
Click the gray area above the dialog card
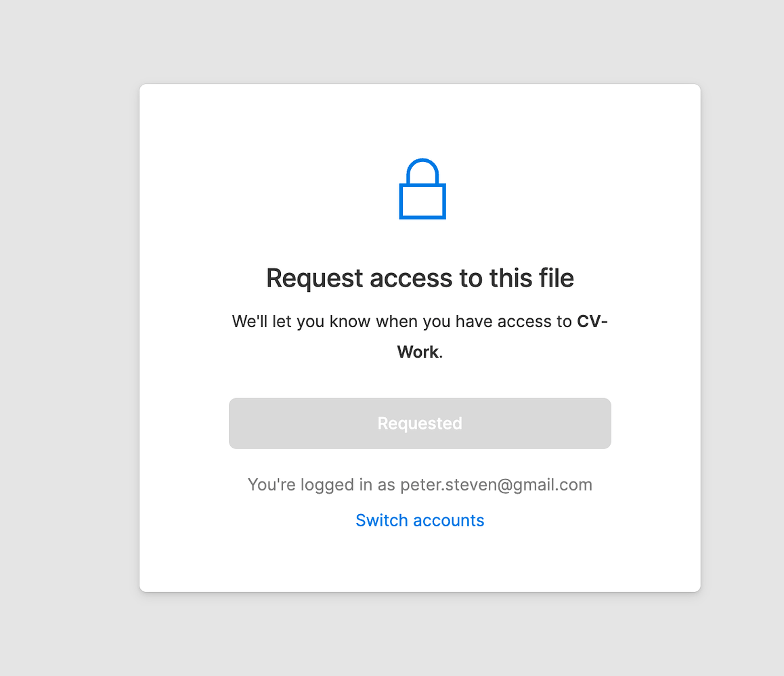pos(420,41)
